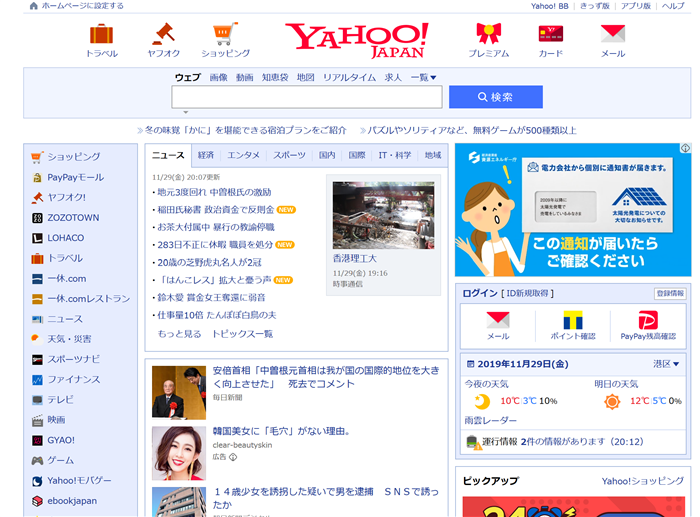Open ZOZOTOWN in the sidebar
700x517 pixels.
click(73, 217)
